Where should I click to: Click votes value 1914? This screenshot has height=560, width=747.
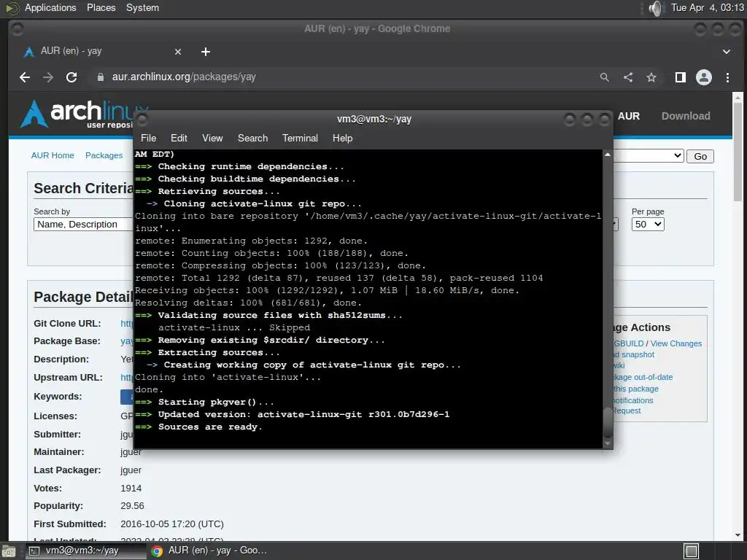tap(131, 488)
